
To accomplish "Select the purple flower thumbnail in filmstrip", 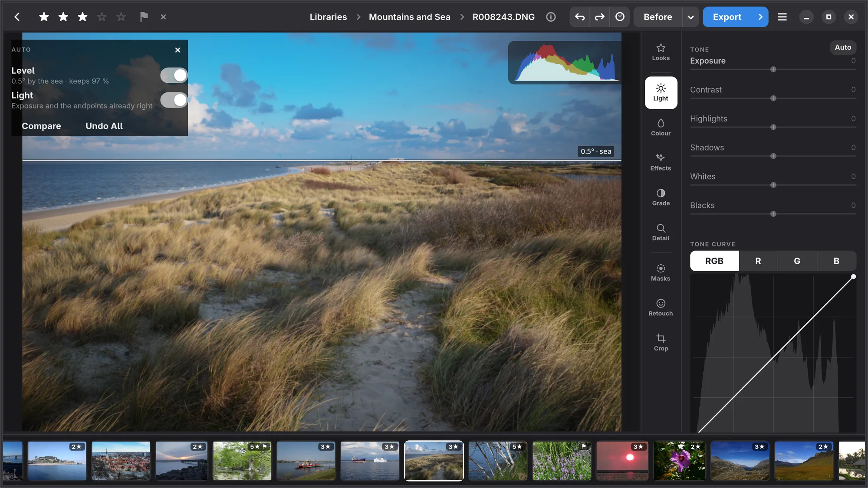I will pos(679,461).
